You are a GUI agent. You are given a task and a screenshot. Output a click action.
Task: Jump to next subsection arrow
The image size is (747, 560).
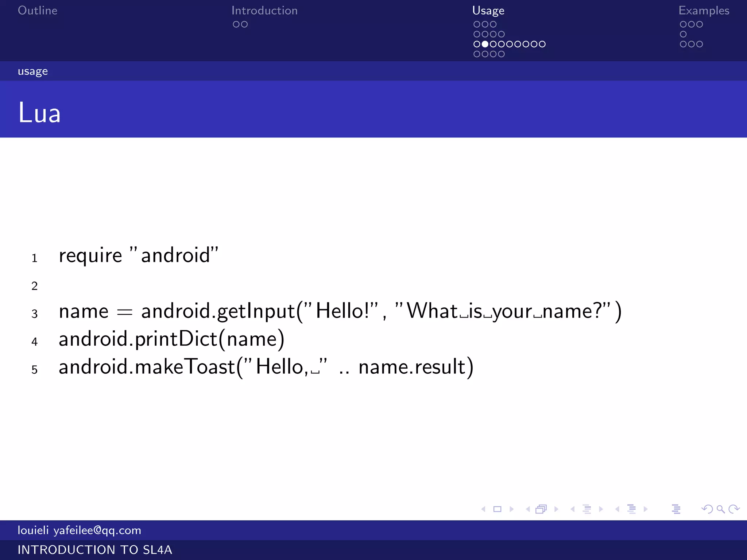click(x=601, y=509)
